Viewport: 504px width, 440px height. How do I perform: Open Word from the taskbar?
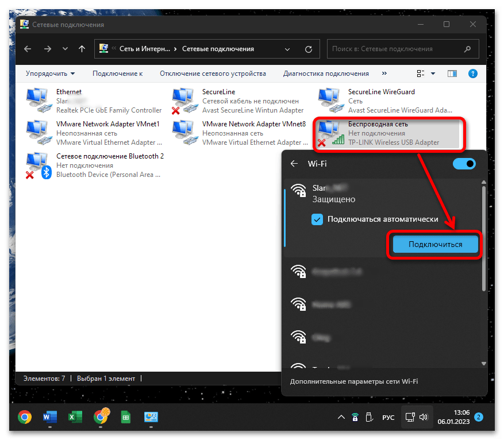point(50,417)
